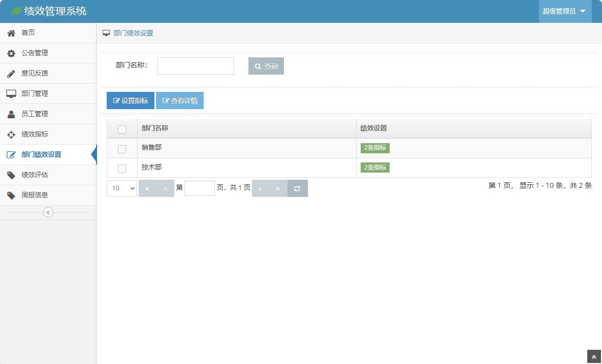Click the 查看详情 button
602x364 pixels.
(180, 101)
